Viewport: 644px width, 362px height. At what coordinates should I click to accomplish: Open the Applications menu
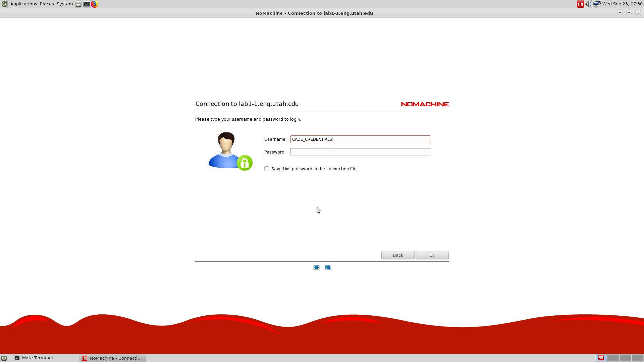(23, 4)
